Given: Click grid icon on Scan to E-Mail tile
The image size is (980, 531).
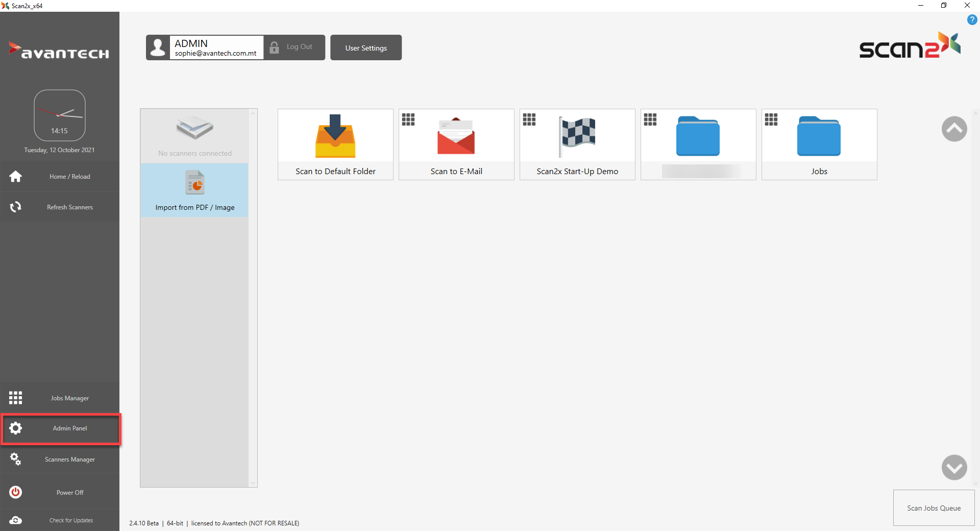Looking at the screenshot, I should click(408, 119).
